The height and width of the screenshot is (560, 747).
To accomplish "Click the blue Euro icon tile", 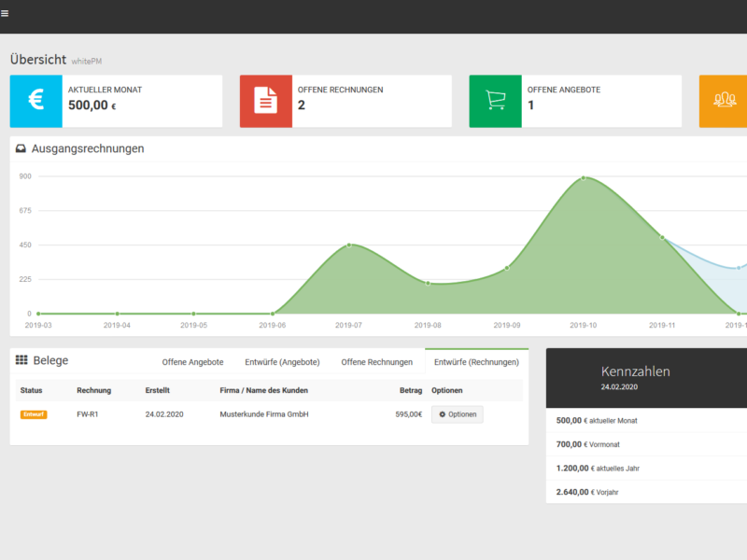I will click(x=36, y=101).
